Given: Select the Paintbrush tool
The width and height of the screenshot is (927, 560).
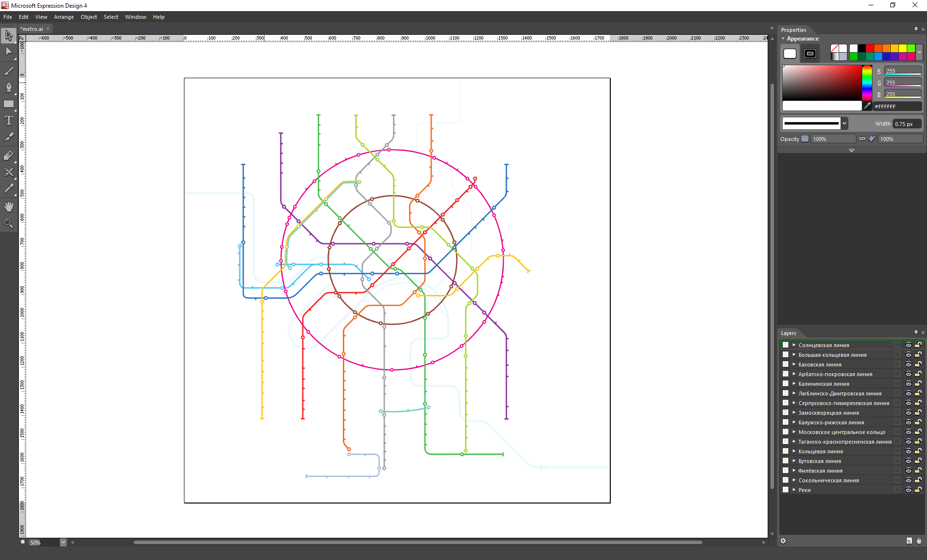Looking at the screenshot, I should (9, 71).
